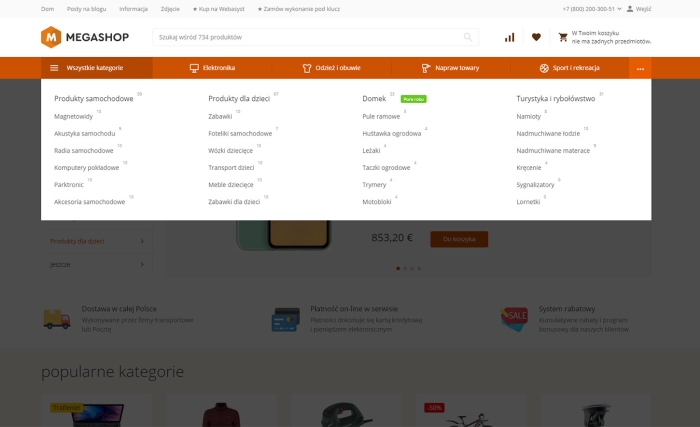Select the first slider pagination dot
Image resolution: width=700 pixels, height=427 pixels.
click(x=398, y=268)
